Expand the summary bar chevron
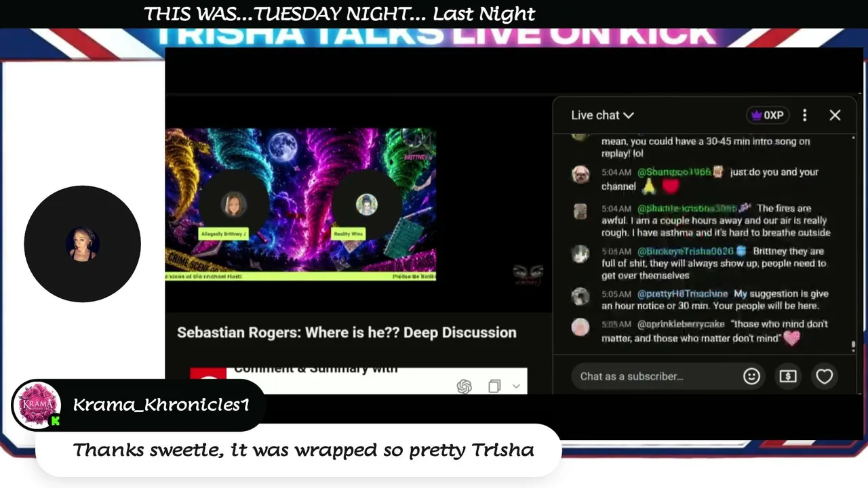The width and height of the screenshot is (868, 488). click(x=516, y=386)
